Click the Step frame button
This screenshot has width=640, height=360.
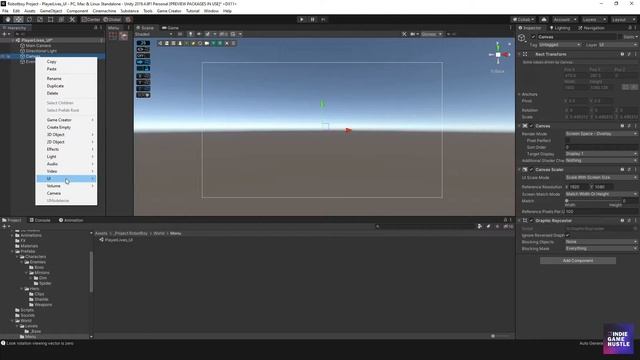[323, 19]
